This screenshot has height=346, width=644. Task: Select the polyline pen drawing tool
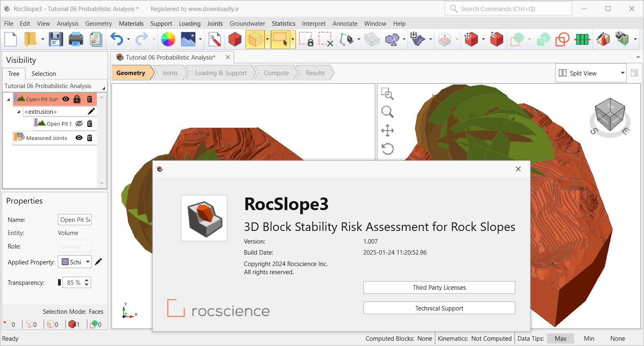(347, 40)
